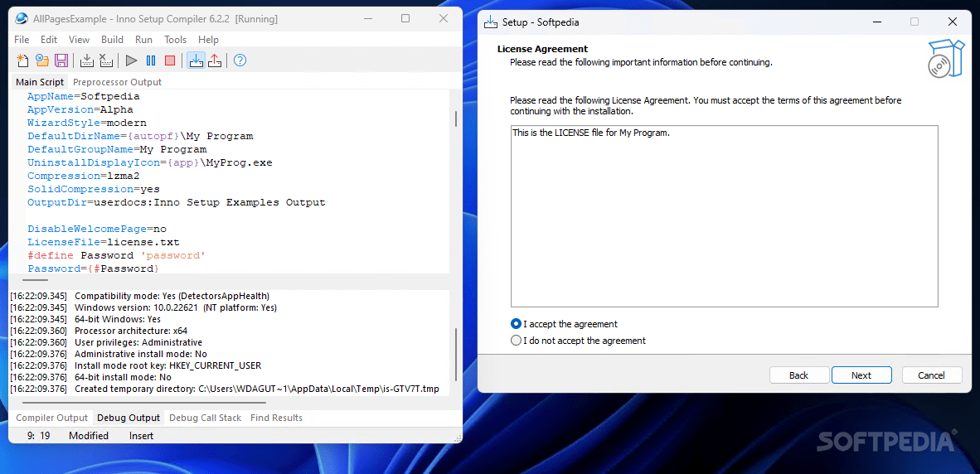Click the Next button in Setup wizard

click(x=861, y=375)
